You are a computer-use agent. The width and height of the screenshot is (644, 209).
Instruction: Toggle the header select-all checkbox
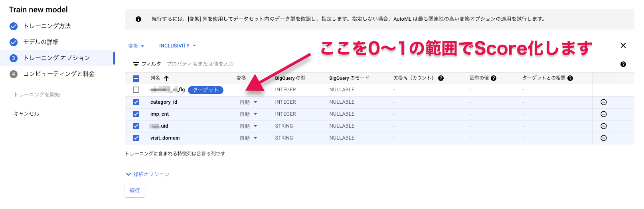pos(136,78)
